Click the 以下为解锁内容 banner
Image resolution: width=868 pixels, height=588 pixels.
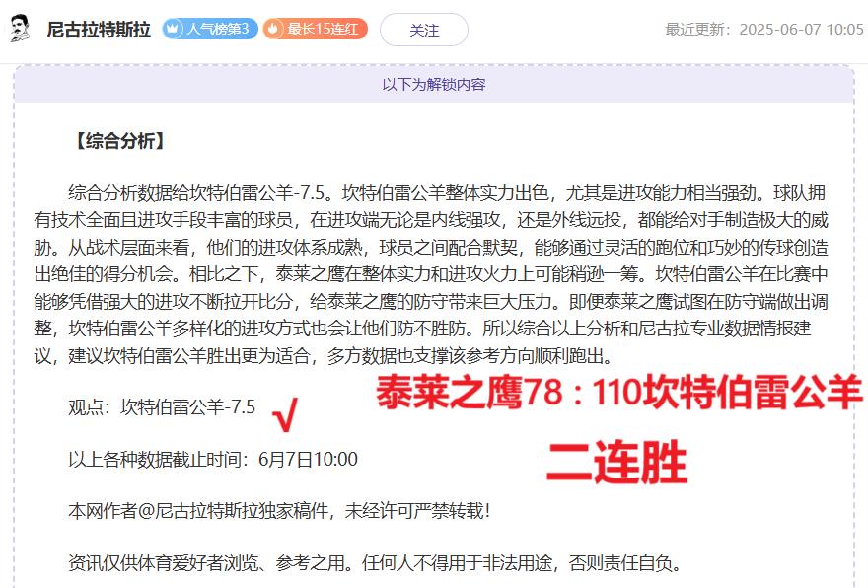[x=434, y=84]
